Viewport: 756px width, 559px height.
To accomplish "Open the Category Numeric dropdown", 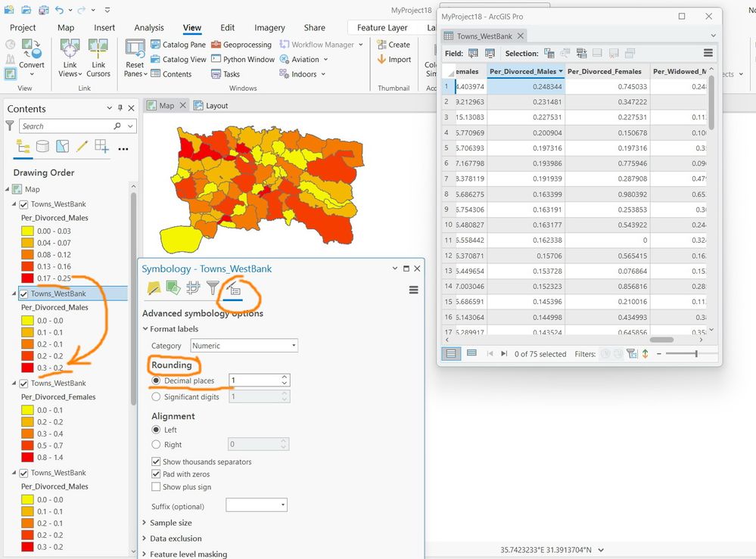I will pos(244,346).
